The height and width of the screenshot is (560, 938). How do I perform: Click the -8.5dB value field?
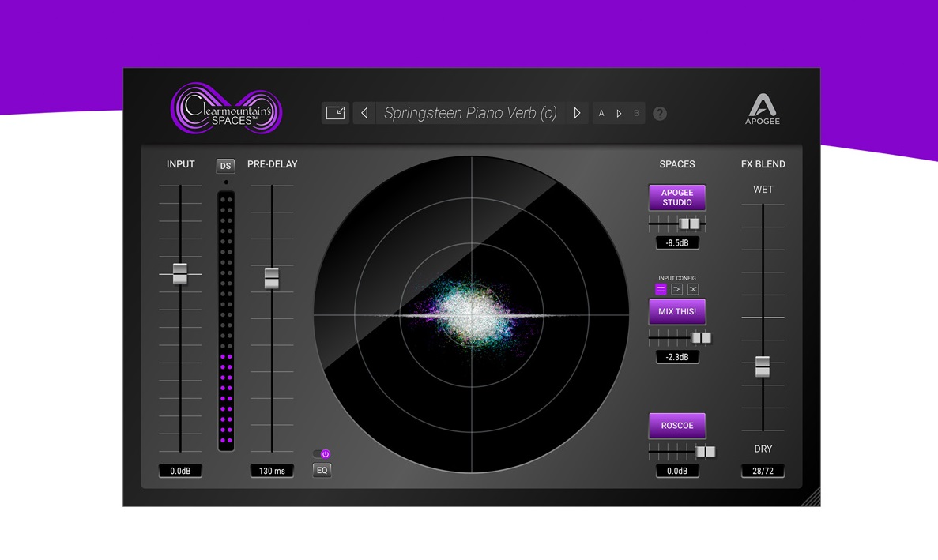pos(677,242)
